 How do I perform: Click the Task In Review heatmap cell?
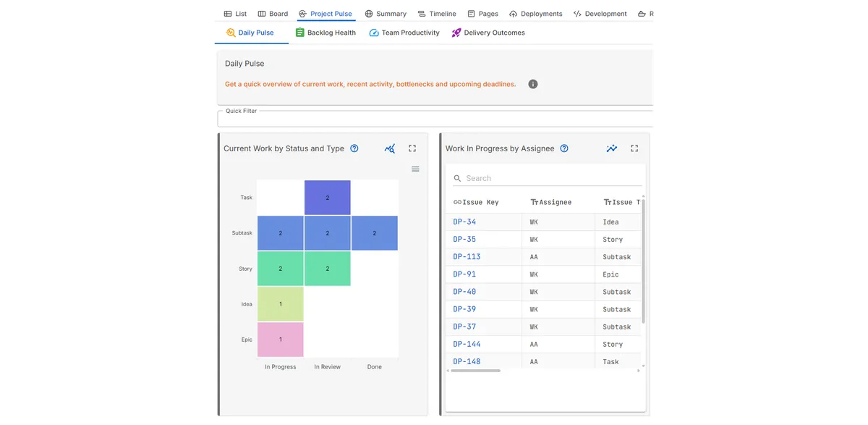pyautogui.click(x=328, y=198)
